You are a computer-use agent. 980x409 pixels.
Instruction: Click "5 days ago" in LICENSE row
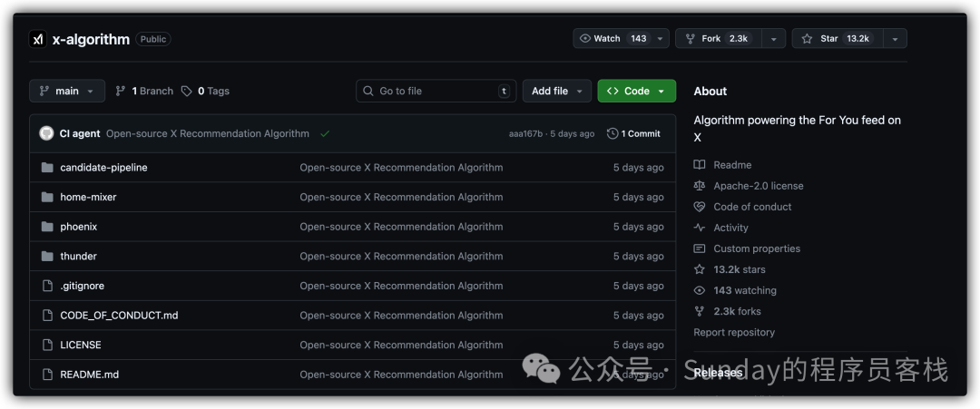[638, 345]
